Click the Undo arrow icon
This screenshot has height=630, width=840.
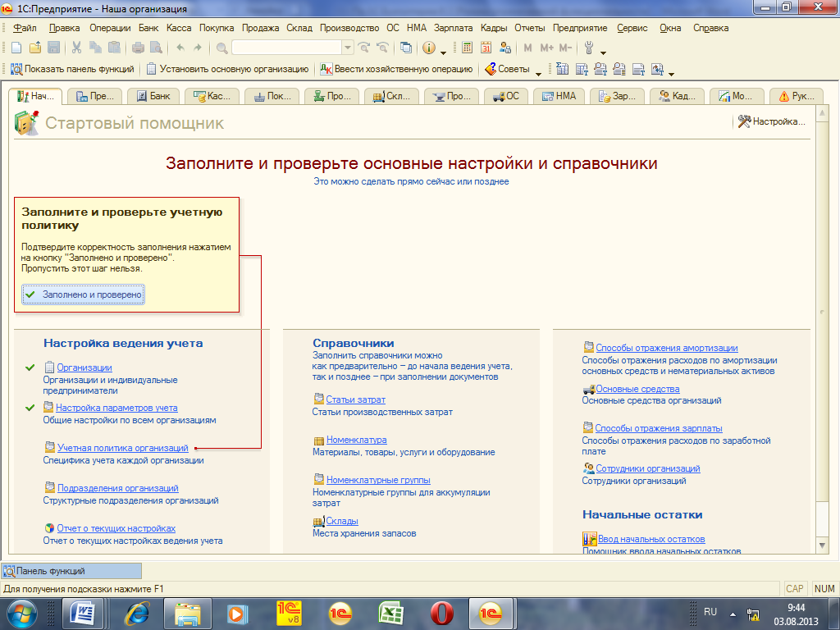point(180,48)
